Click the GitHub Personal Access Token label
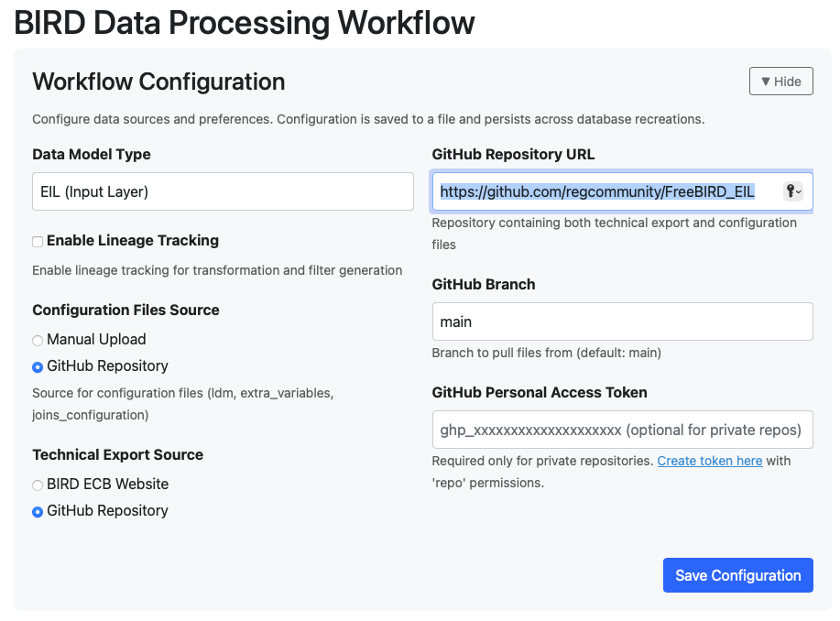The image size is (840, 621). coord(540,393)
